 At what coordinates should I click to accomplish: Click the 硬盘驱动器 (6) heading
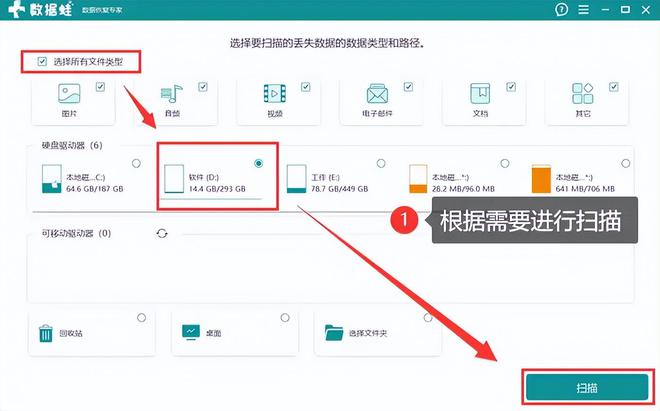point(72,146)
